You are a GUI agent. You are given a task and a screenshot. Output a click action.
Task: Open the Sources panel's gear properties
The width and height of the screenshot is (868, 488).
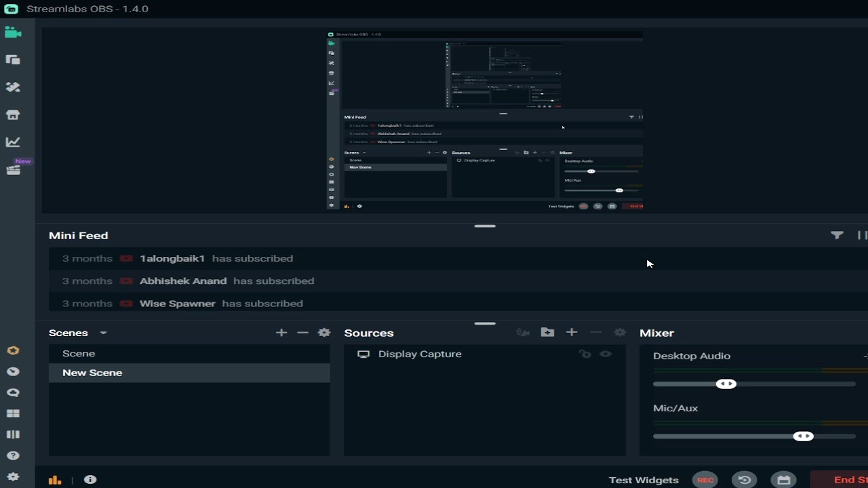[620, 332]
